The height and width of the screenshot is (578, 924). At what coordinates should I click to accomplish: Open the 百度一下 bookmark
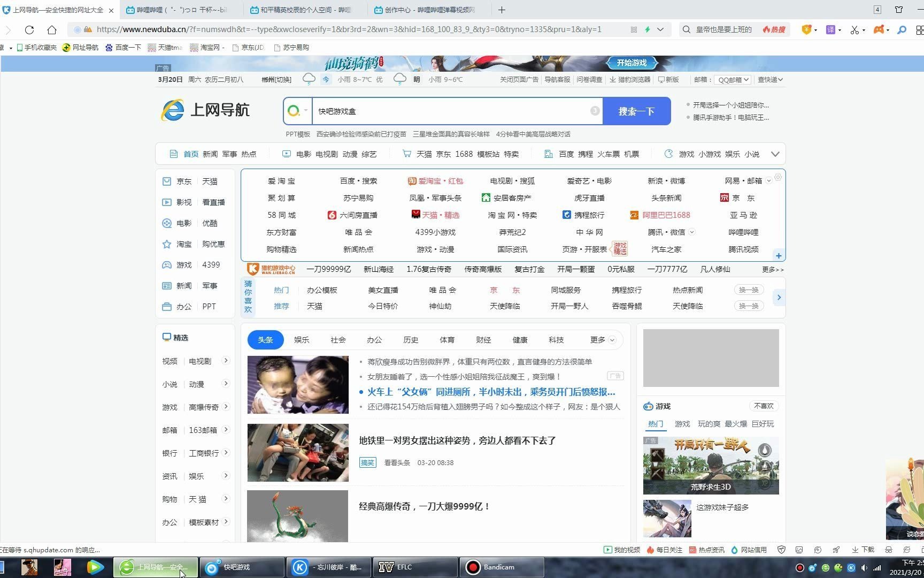(124, 48)
